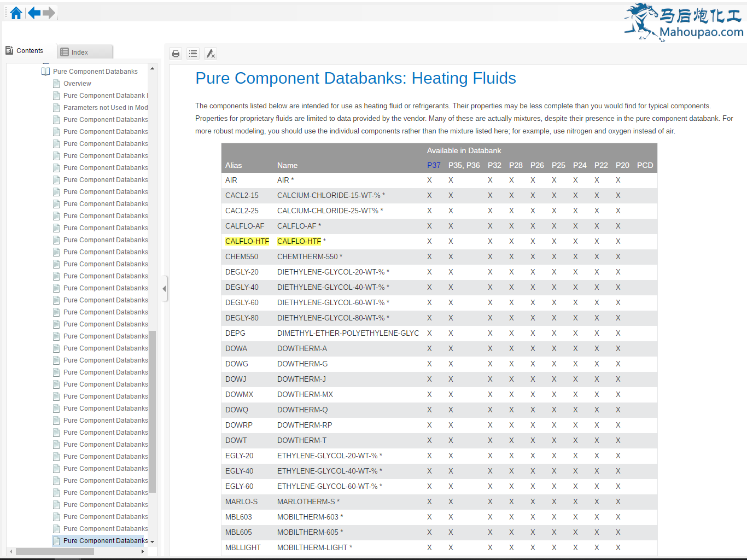The width and height of the screenshot is (747, 560).
Task: Click the PCD column header
Action: (645, 165)
